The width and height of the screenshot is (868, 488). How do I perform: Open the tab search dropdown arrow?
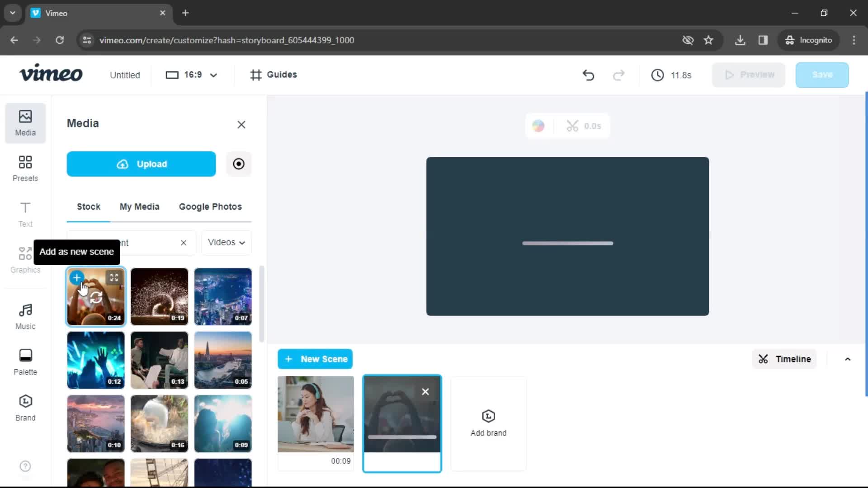13,13
